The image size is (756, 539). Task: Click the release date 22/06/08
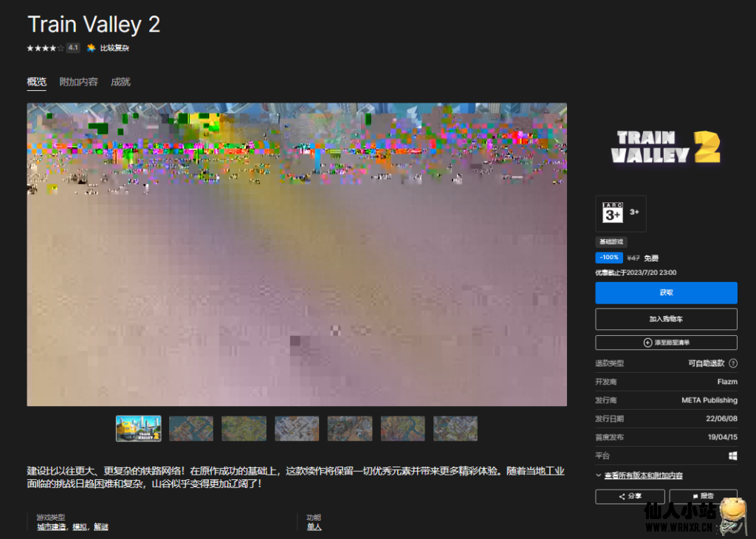point(722,419)
